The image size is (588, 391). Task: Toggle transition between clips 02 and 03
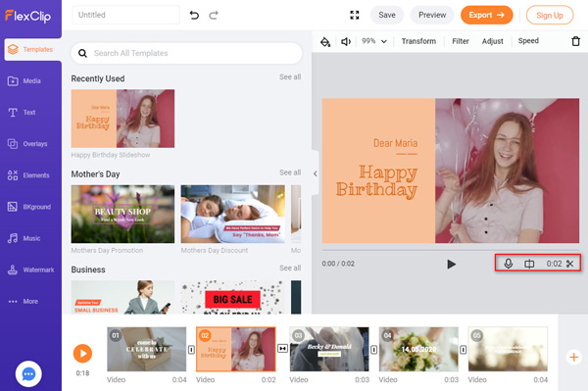click(282, 349)
